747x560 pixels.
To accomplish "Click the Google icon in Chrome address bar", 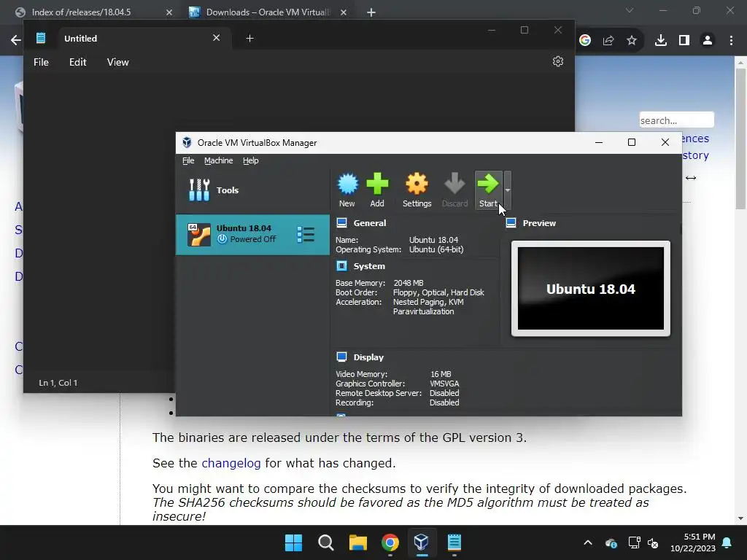I will click(x=585, y=41).
